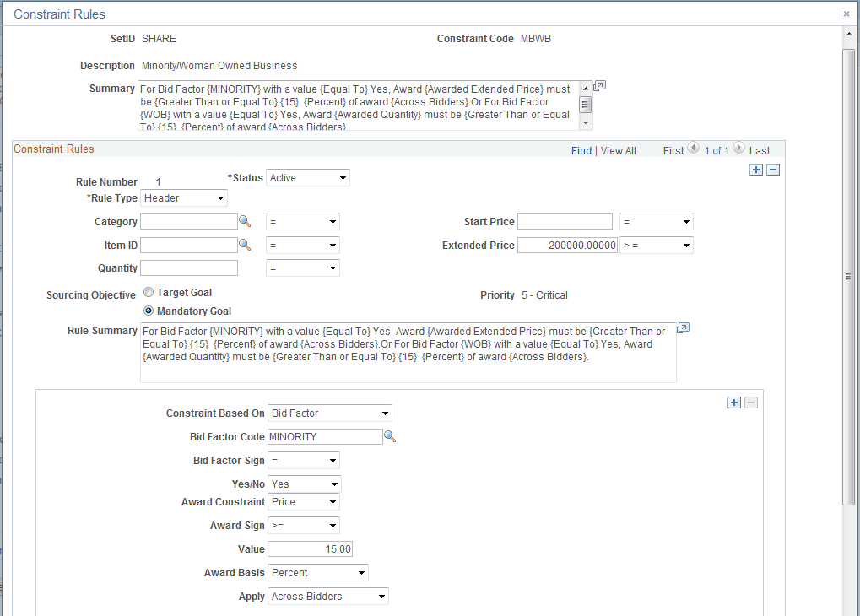The height and width of the screenshot is (616, 860).
Task: Open the Category lookup magnifier
Action: point(246,221)
